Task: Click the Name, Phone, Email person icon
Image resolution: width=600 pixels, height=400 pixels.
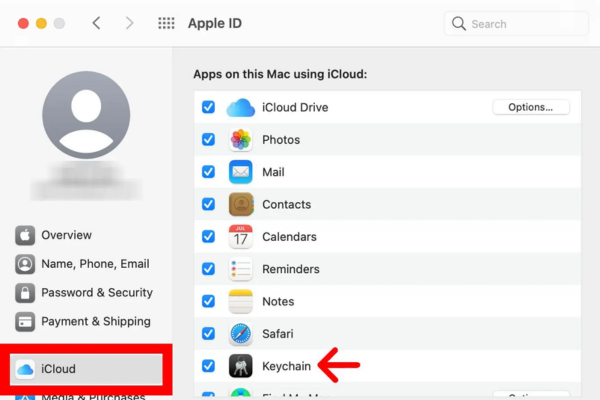Action: (25, 264)
